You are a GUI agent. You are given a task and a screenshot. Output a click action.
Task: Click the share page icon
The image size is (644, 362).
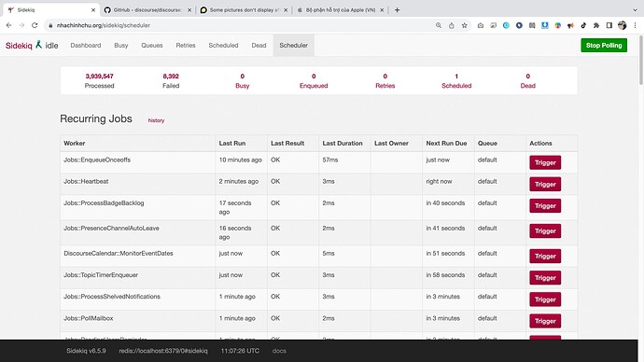(452, 25)
